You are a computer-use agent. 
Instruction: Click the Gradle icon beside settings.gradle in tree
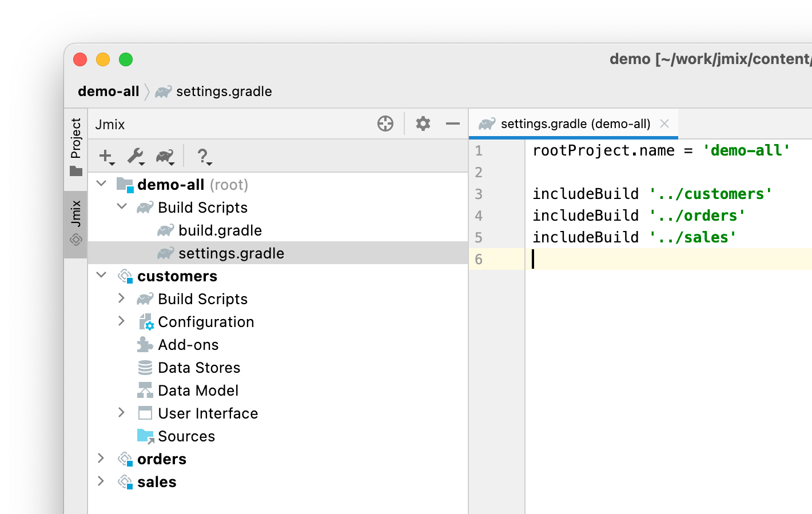coord(166,253)
